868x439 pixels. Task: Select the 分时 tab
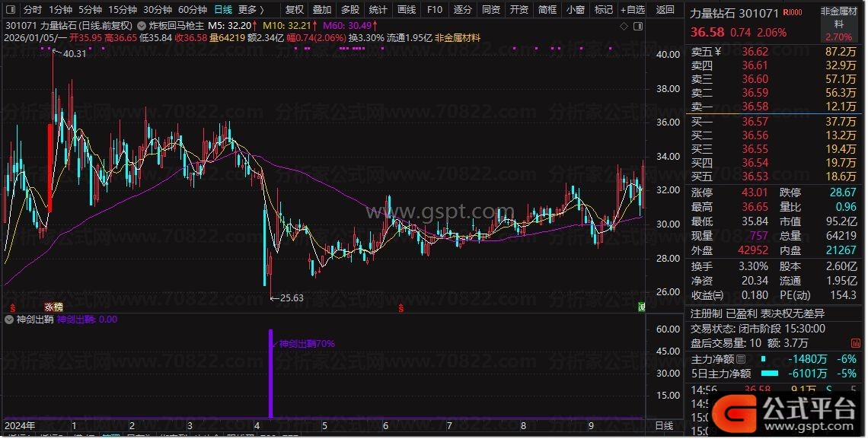point(32,10)
